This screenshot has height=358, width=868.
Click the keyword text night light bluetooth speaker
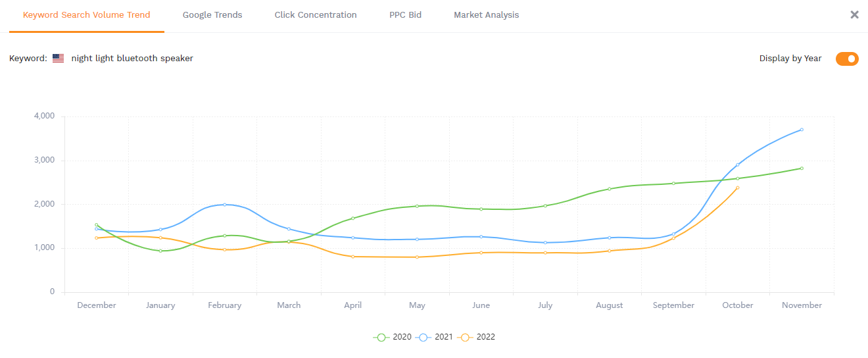click(x=132, y=58)
